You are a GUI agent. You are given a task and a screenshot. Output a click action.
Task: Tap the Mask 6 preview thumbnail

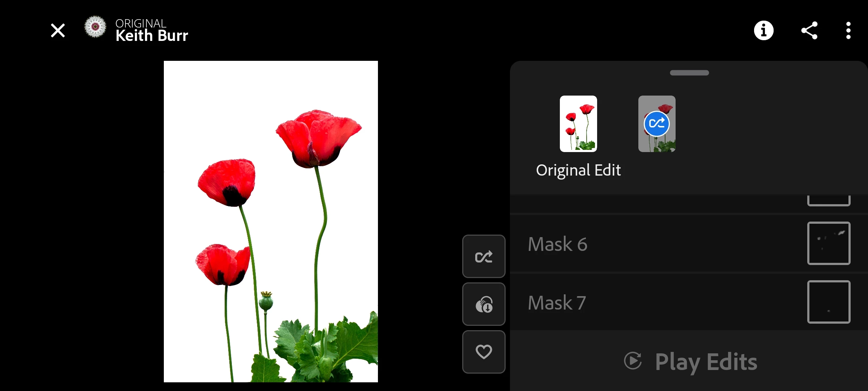coord(829,243)
